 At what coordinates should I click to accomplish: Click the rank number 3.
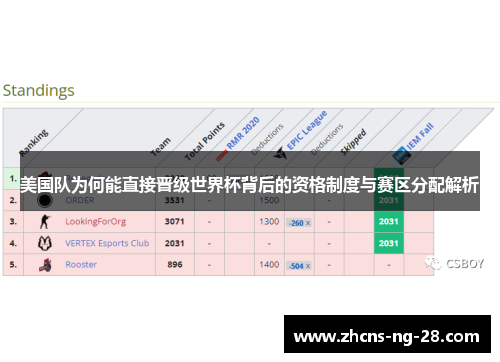(13, 222)
